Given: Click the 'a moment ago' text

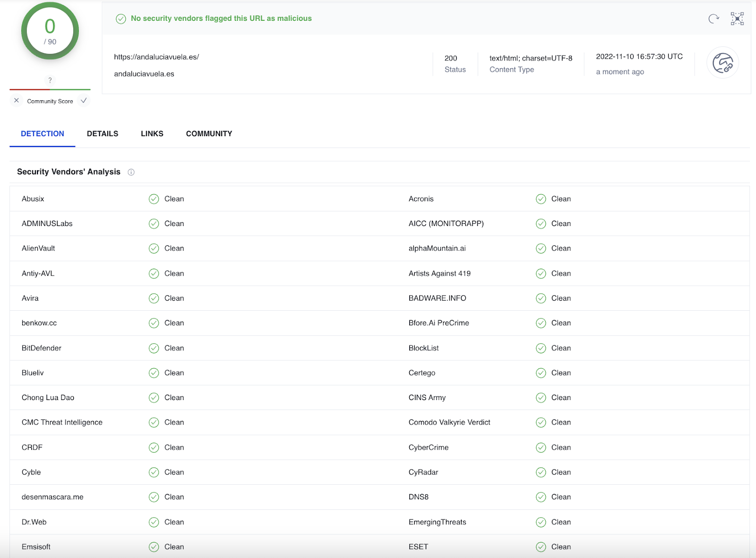Looking at the screenshot, I should (x=620, y=72).
